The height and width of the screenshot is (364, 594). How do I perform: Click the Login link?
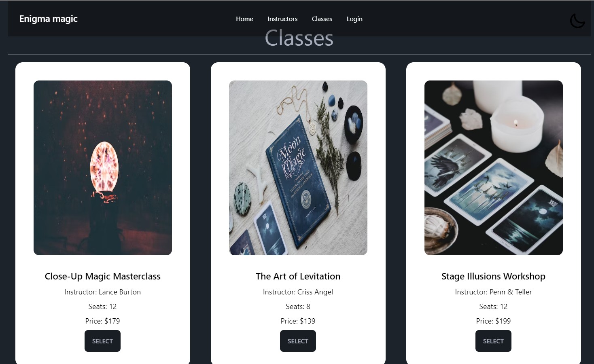point(354,19)
